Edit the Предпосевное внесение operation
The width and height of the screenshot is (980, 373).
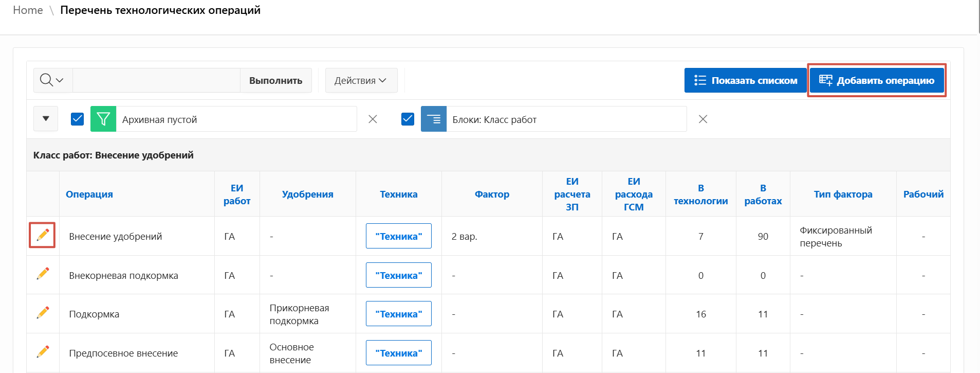coord(43,352)
